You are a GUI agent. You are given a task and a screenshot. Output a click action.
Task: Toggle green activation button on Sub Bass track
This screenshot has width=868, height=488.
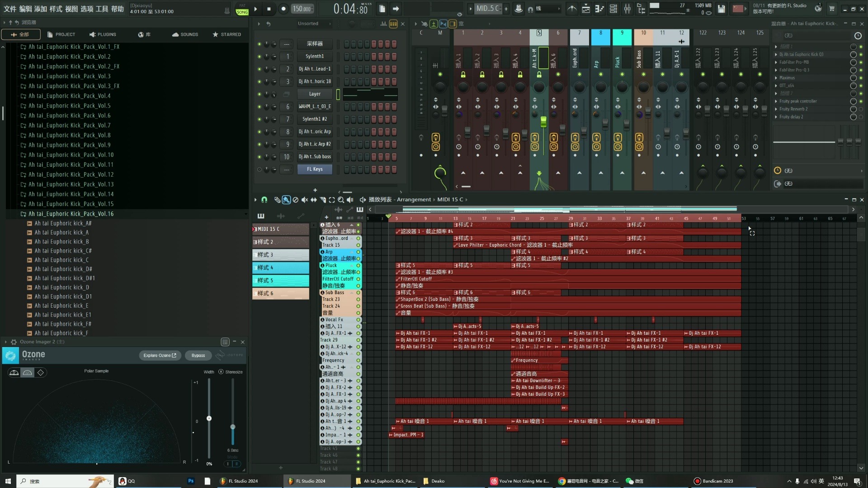(x=359, y=292)
